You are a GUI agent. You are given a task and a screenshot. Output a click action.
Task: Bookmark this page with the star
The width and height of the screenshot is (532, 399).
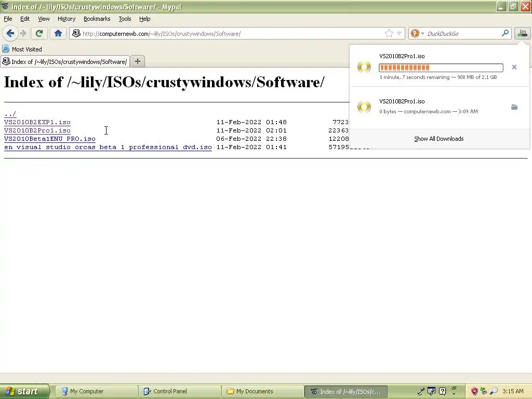point(389,33)
